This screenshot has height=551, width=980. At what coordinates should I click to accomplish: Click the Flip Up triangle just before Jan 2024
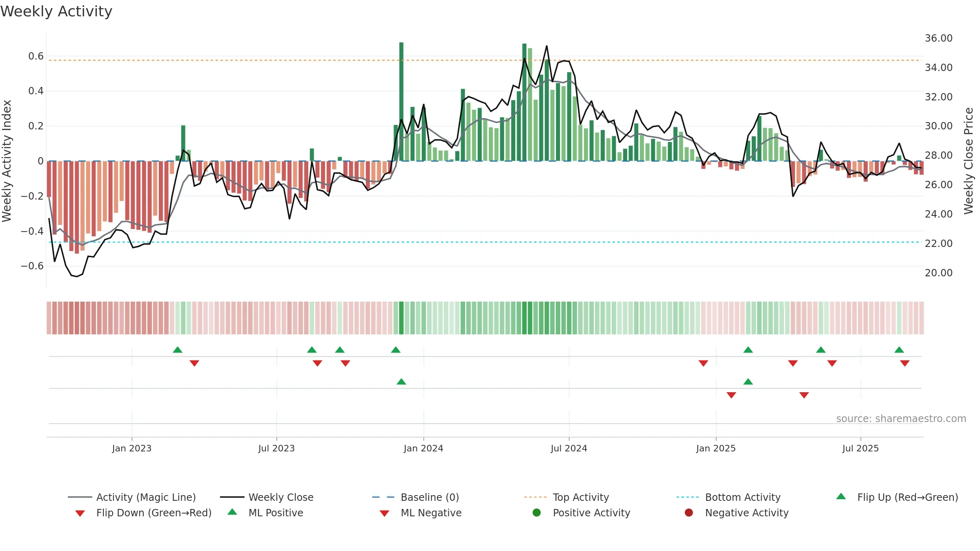tap(396, 350)
